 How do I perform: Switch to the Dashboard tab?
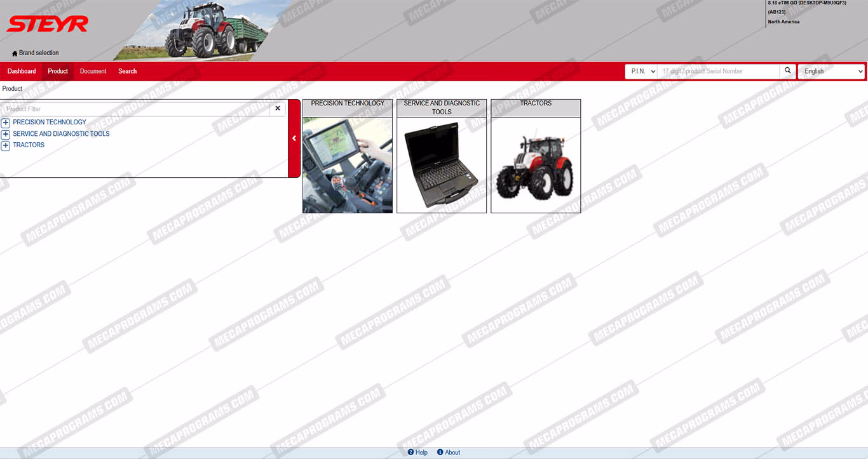click(x=22, y=71)
